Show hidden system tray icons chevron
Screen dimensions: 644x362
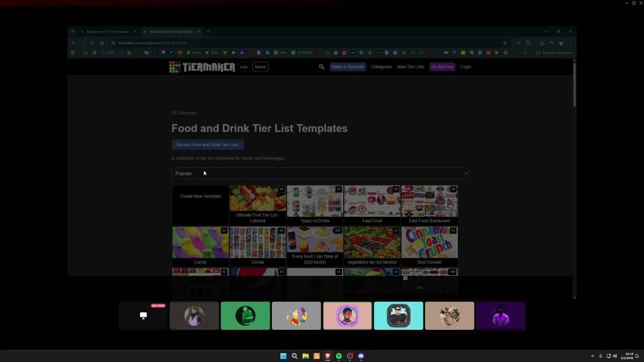coord(592,356)
